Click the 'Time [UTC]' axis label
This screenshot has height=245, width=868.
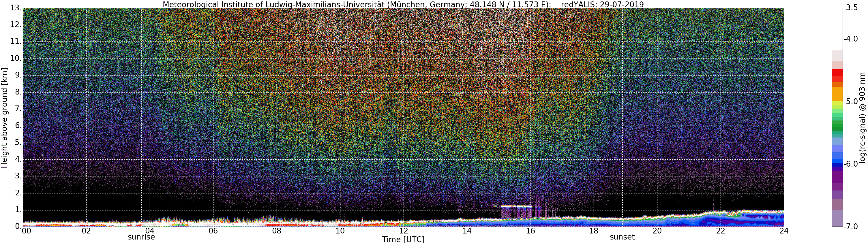coord(403,240)
